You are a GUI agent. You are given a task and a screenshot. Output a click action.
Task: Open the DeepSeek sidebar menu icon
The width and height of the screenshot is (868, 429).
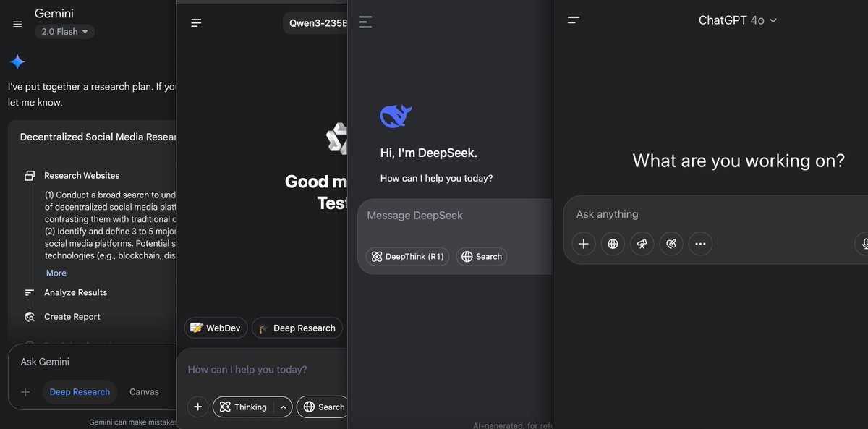tap(366, 22)
